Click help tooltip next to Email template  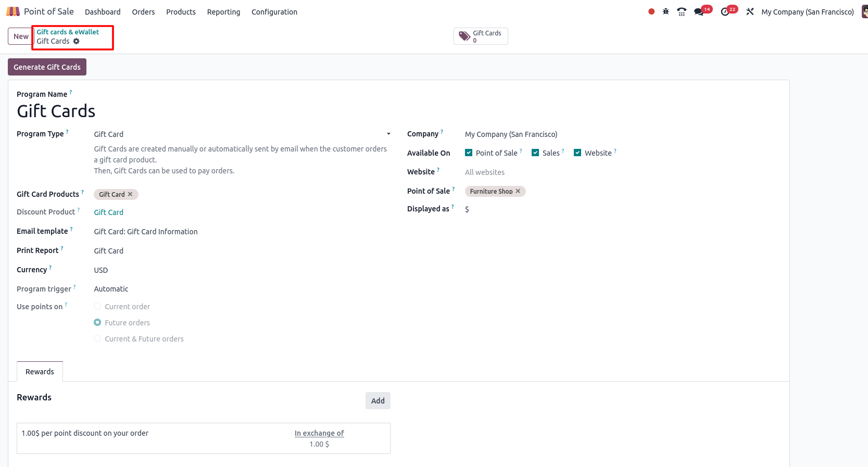(71, 229)
